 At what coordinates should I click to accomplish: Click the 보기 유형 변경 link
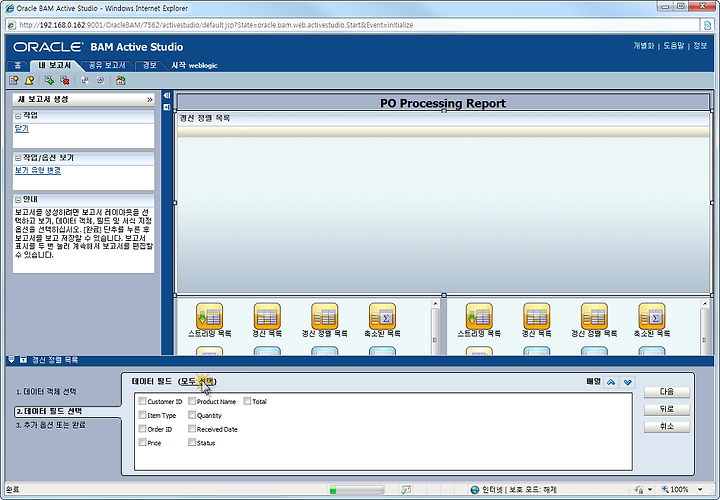pyautogui.click(x=38, y=171)
